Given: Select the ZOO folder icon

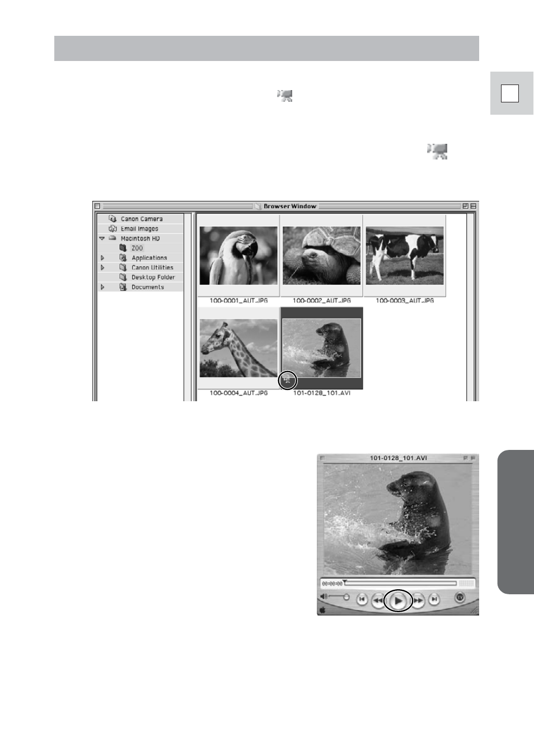Looking at the screenshot, I should coord(123,248).
